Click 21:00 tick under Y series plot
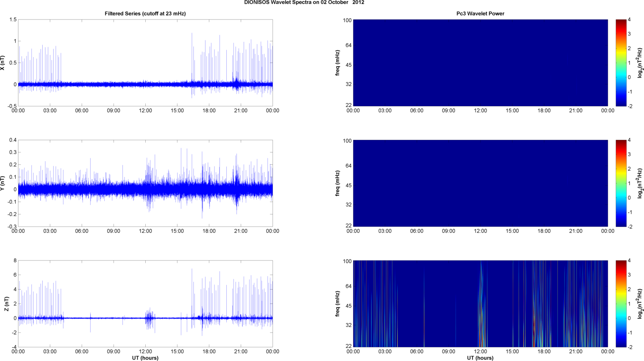 pos(241,231)
